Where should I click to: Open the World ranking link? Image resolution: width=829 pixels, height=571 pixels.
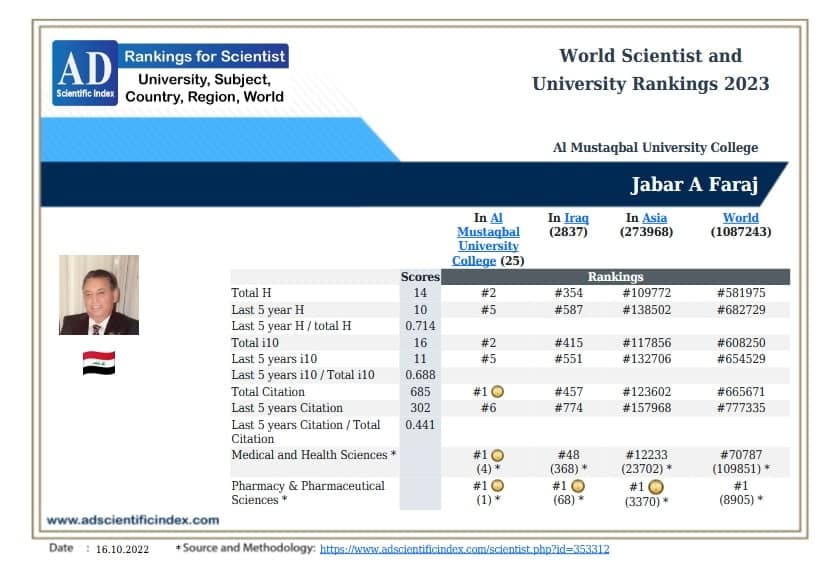pos(741,218)
